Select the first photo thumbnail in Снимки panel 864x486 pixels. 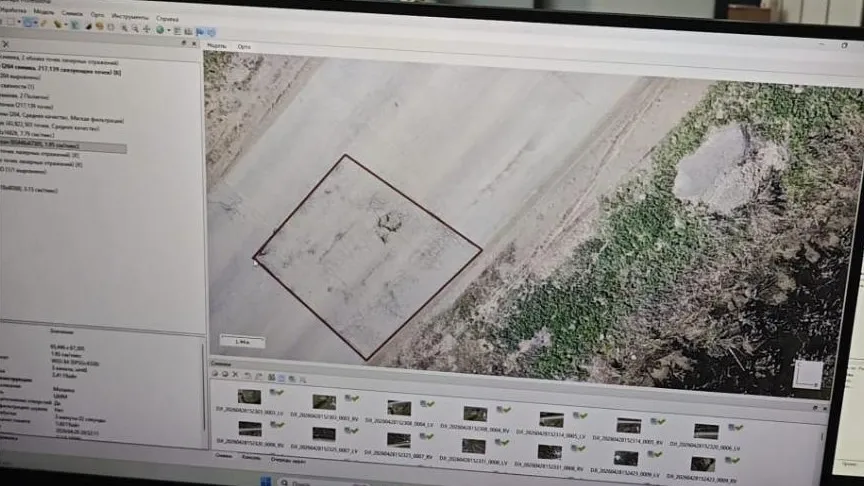pos(249,396)
